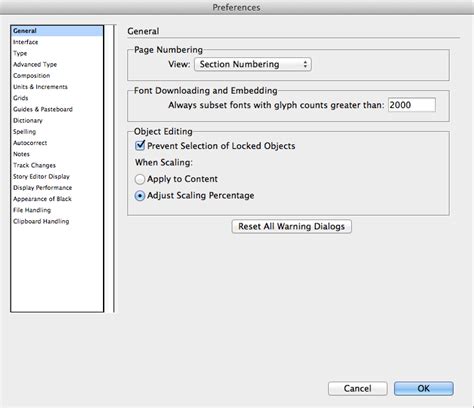Confirm preferences with the OK button

[424, 388]
